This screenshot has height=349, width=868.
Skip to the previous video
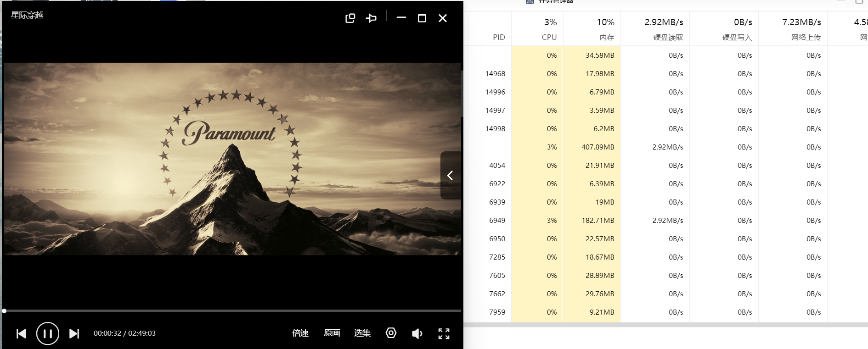pos(21,333)
